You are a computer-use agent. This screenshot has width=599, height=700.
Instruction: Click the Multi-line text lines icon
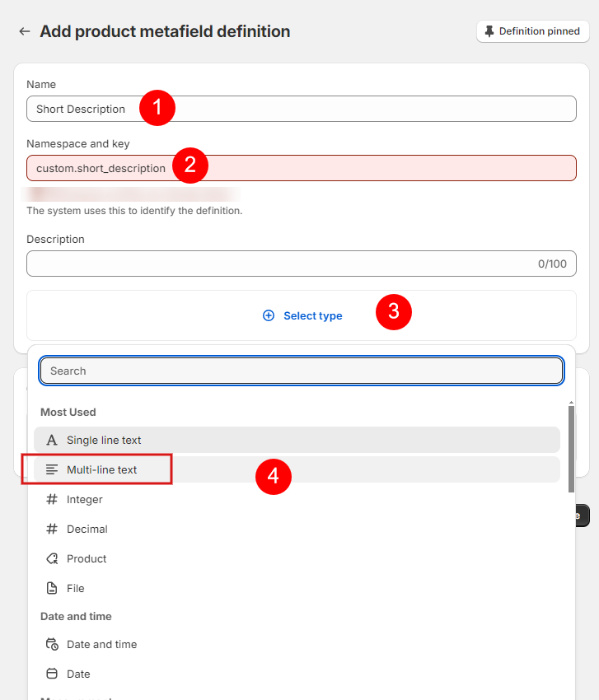coord(52,469)
